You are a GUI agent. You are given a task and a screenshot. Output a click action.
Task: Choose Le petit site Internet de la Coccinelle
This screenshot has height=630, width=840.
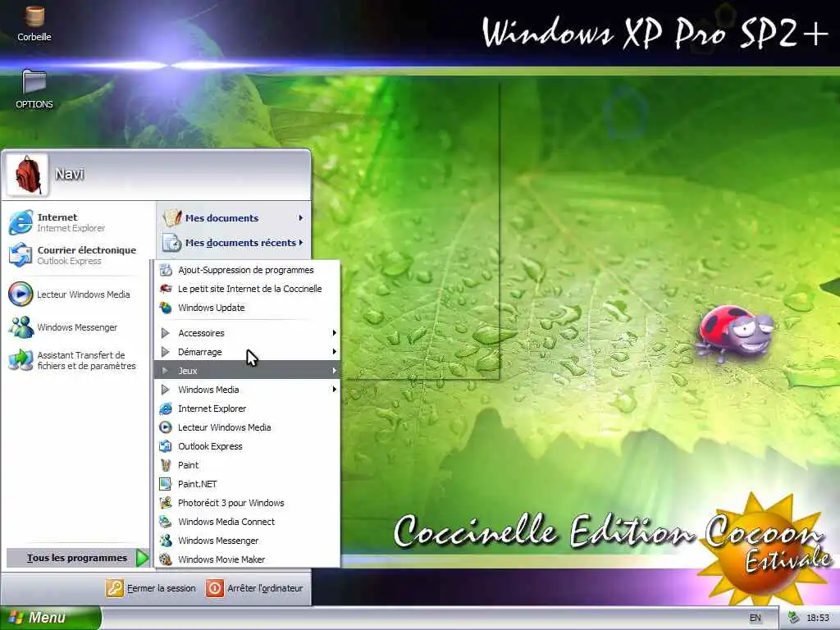point(247,289)
